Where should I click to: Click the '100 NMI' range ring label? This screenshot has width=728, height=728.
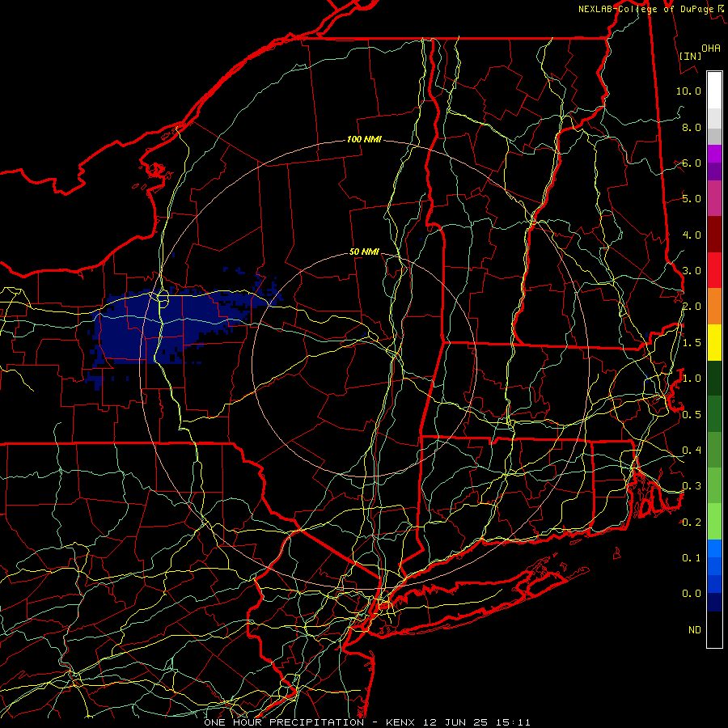(x=364, y=139)
